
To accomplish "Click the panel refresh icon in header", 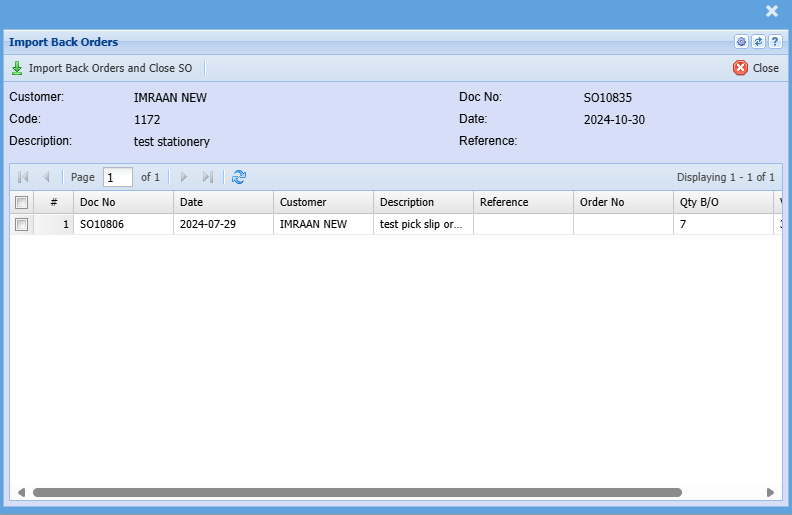I will coord(758,42).
